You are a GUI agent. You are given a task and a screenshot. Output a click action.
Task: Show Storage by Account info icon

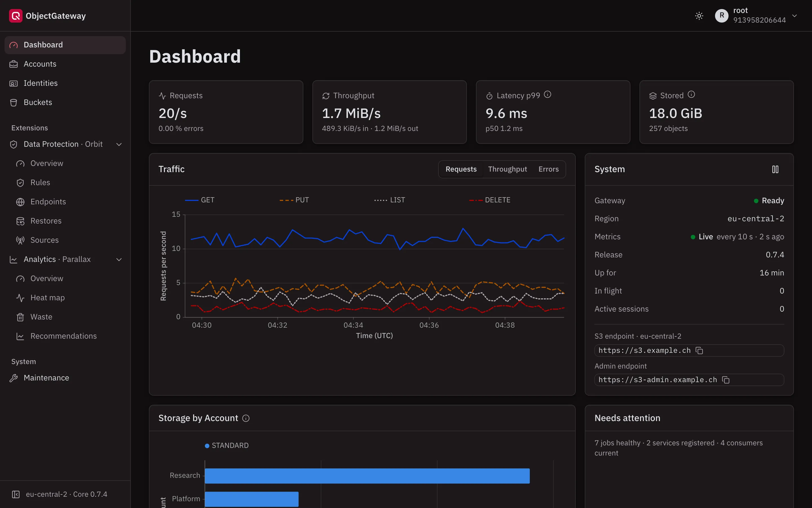coord(246,418)
